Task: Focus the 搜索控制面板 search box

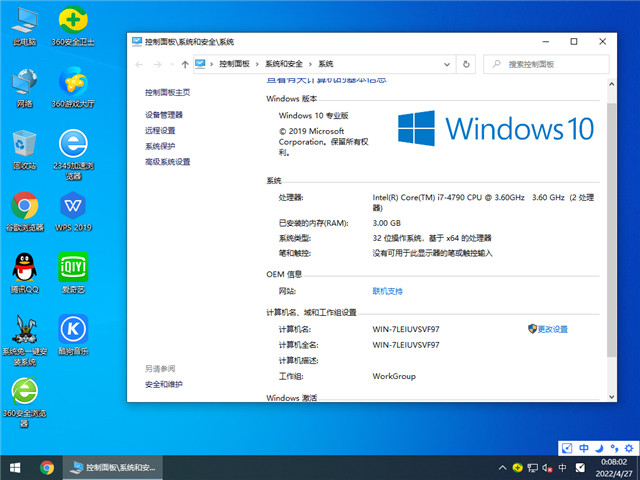Action: tap(546, 64)
